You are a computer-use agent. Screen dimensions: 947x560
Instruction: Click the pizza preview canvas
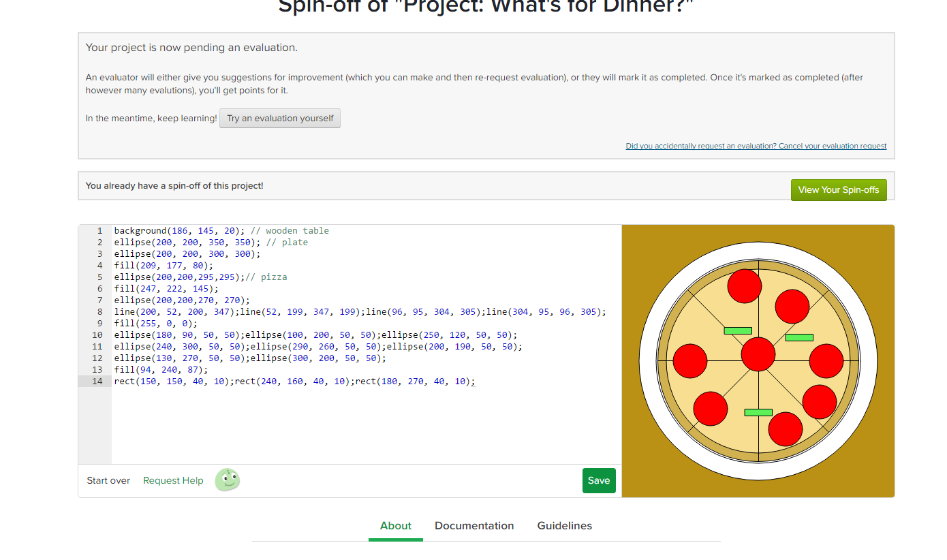758,360
